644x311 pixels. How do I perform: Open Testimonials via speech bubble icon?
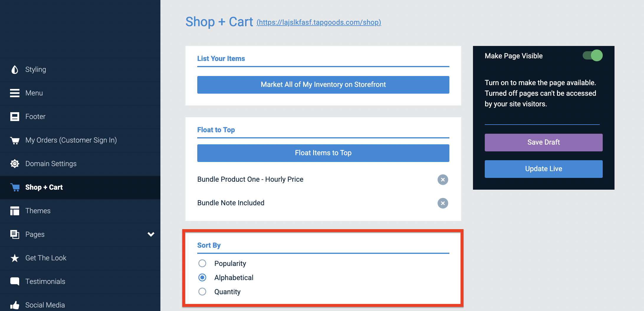point(14,281)
